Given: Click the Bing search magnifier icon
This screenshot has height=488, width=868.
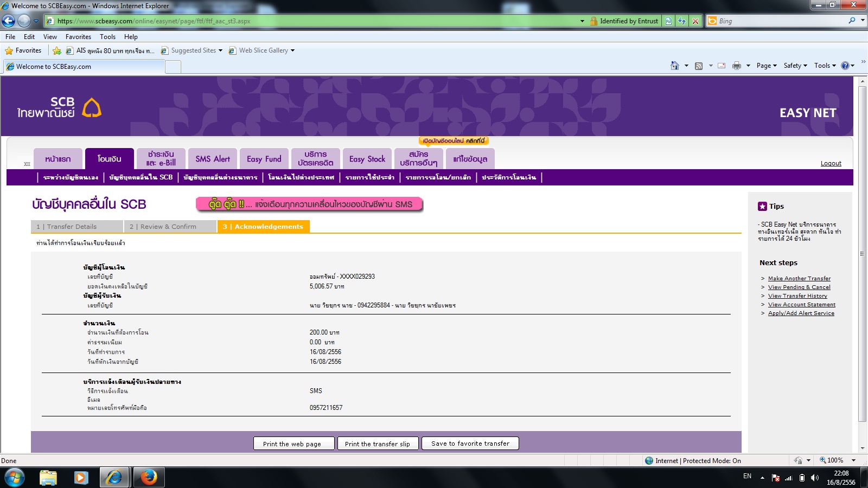Looking at the screenshot, I should tap(852, 21).
